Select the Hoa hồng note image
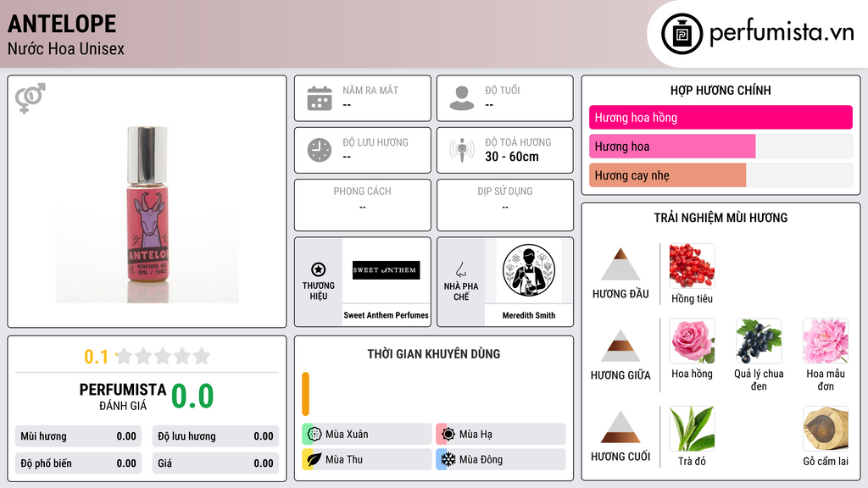 point(692,341)
